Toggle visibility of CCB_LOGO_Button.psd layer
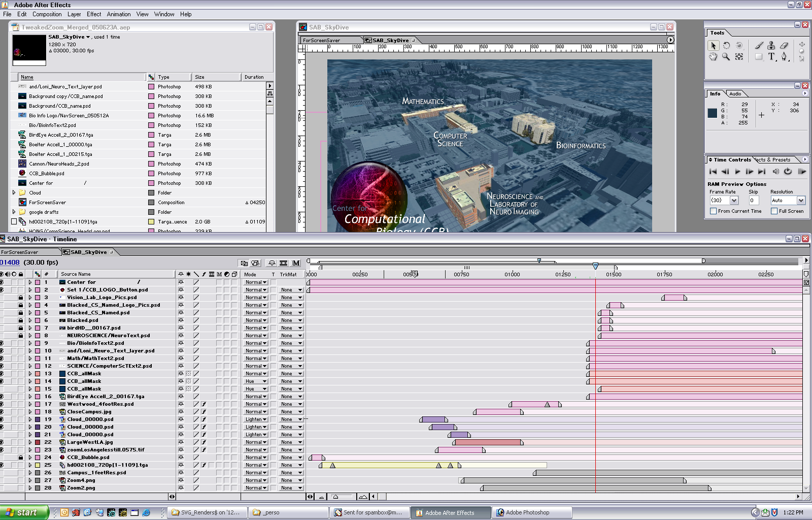 click(x=2, y=290)
